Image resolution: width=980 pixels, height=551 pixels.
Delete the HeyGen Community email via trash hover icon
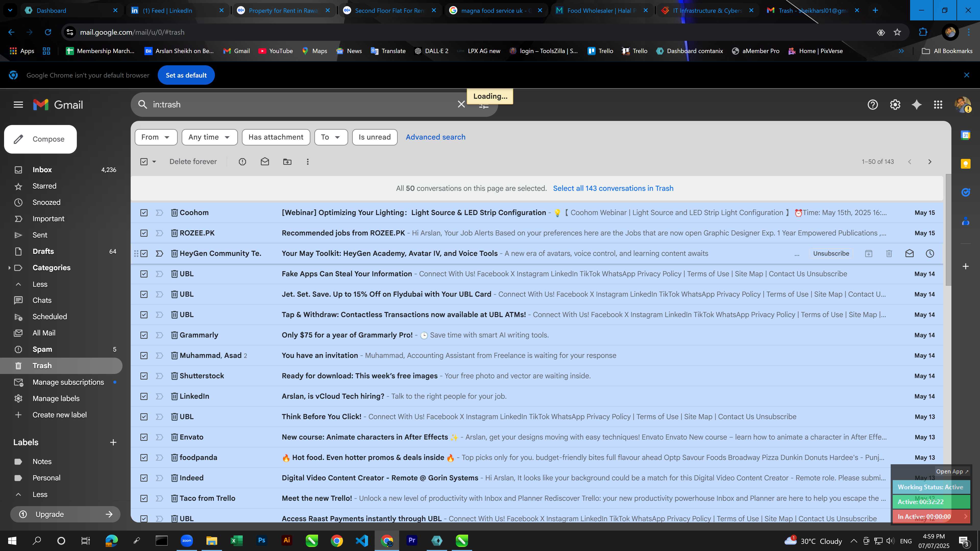[x=889, y=253]
